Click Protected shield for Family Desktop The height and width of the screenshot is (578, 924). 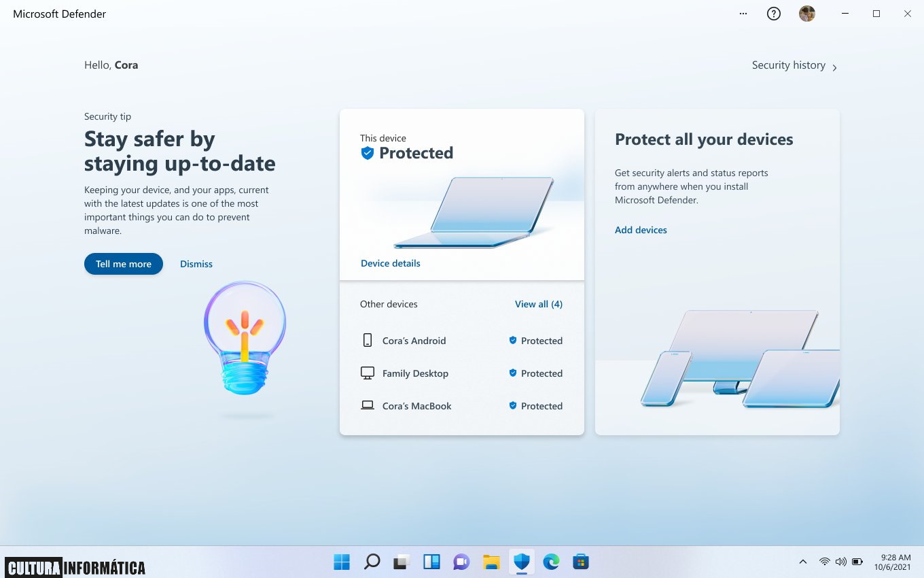pyautogui.click(x=513, y=373)
